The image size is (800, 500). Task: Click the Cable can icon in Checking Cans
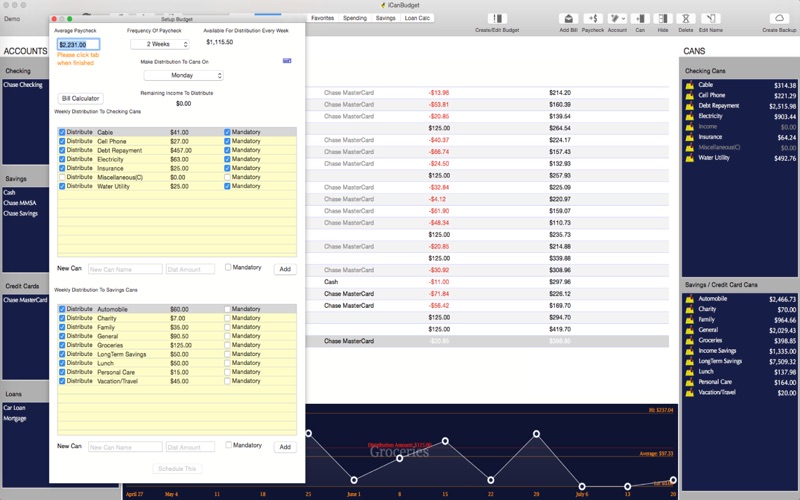point(690,85)
